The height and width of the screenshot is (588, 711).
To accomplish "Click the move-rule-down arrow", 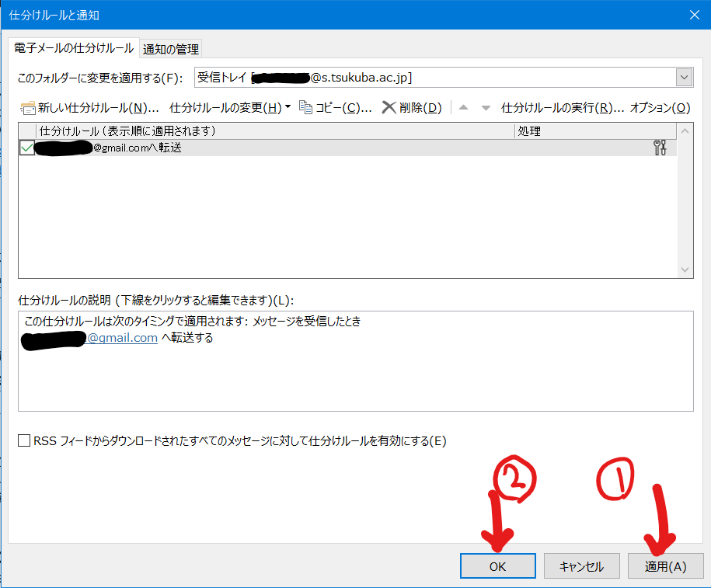I will point(486,107).
